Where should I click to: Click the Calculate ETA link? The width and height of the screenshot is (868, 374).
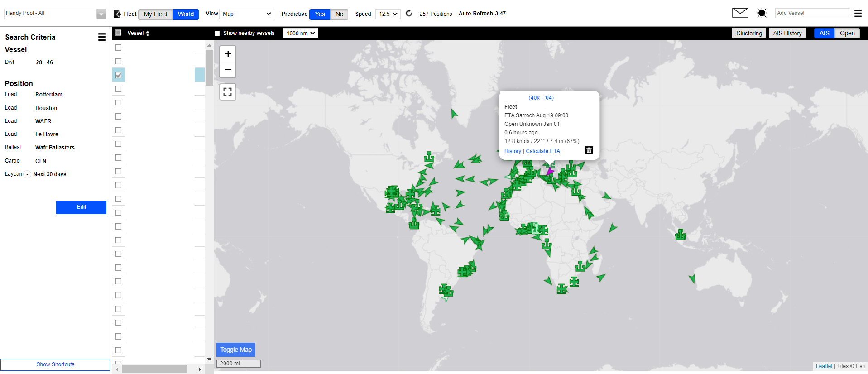(x=542, y=151)
